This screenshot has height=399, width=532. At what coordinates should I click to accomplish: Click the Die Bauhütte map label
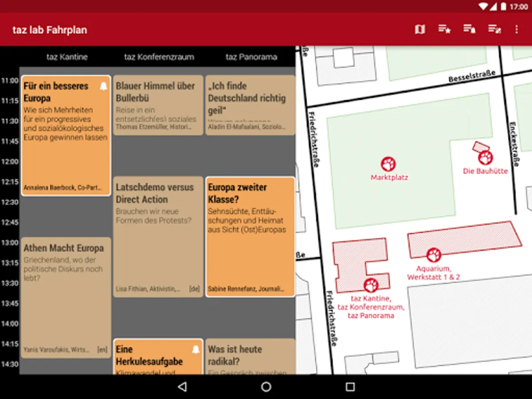coord(485,171)
